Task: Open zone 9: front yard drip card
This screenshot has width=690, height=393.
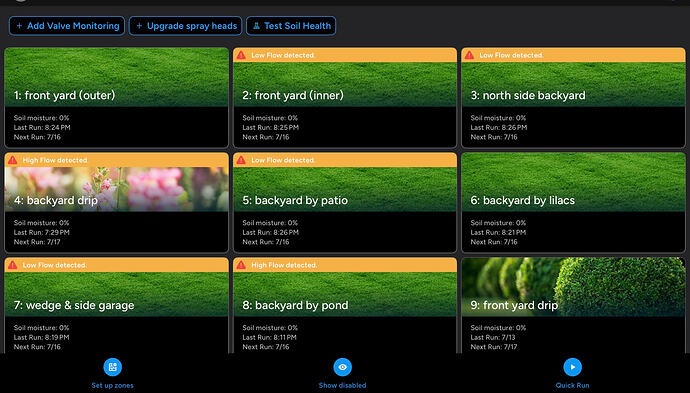Action: pyautogui.click(x=573, y=305)
